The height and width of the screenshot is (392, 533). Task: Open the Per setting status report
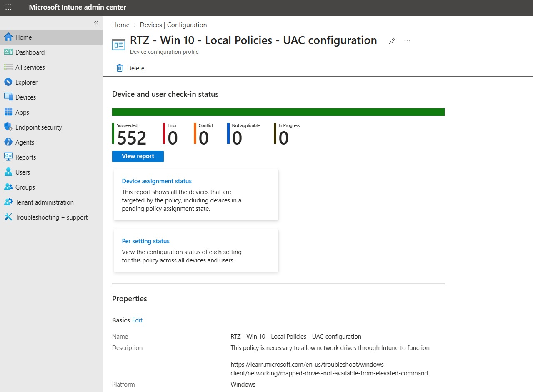tap(145, 241)
